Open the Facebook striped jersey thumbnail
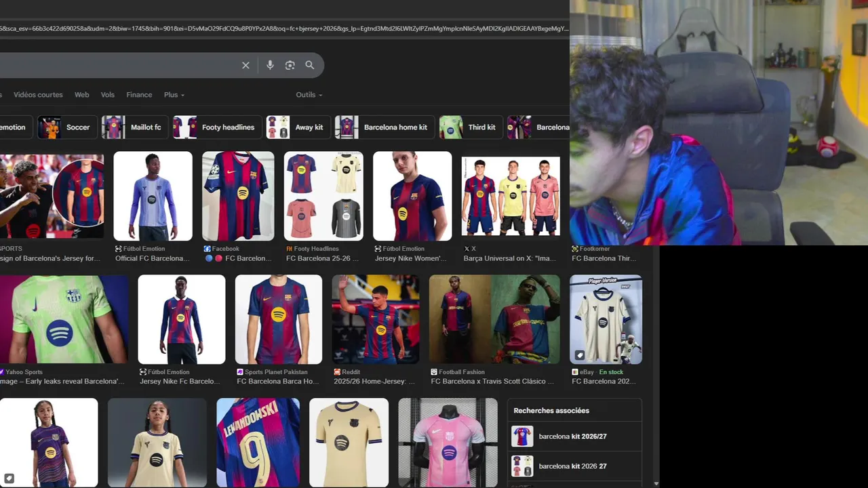The height and width of the screenshot is (488, 868). click(238, 196)
